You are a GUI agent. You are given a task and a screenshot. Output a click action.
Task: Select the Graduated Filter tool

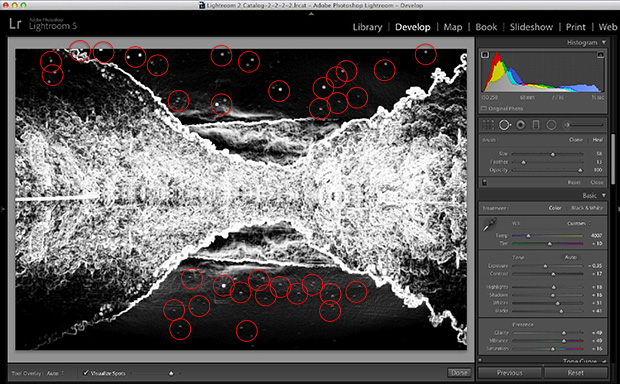coord(536,125)
